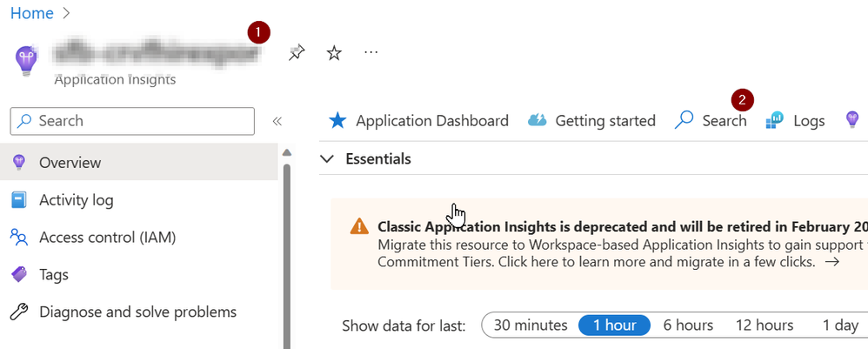868x349 pixels.
Task: Click the migrate arrow in deprecation banner
Action: coord(832,261)
